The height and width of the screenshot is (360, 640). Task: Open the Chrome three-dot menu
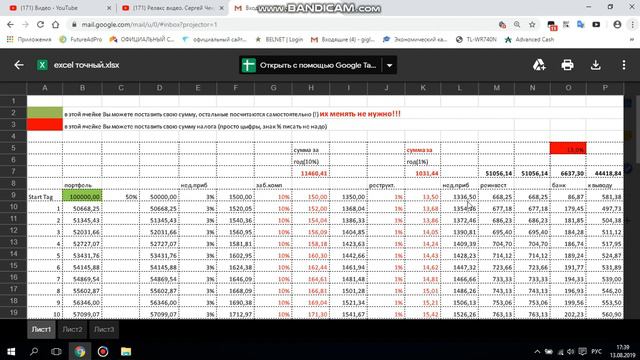click(632, 24)
